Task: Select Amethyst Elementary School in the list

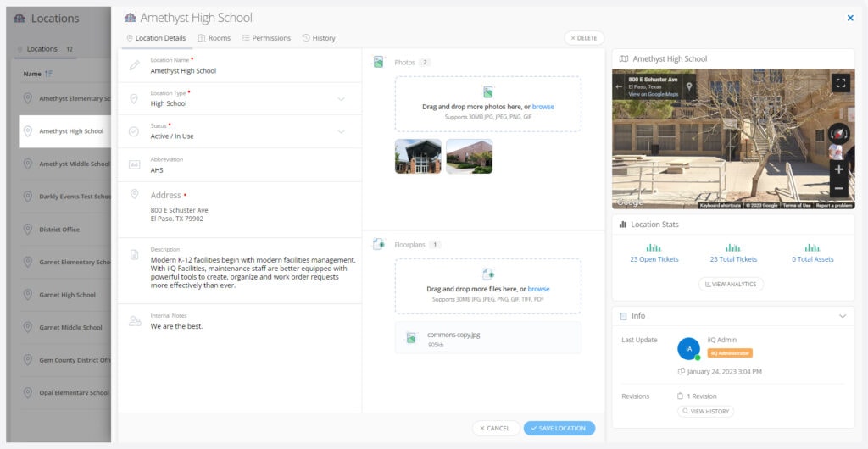Action: [65, 98]
